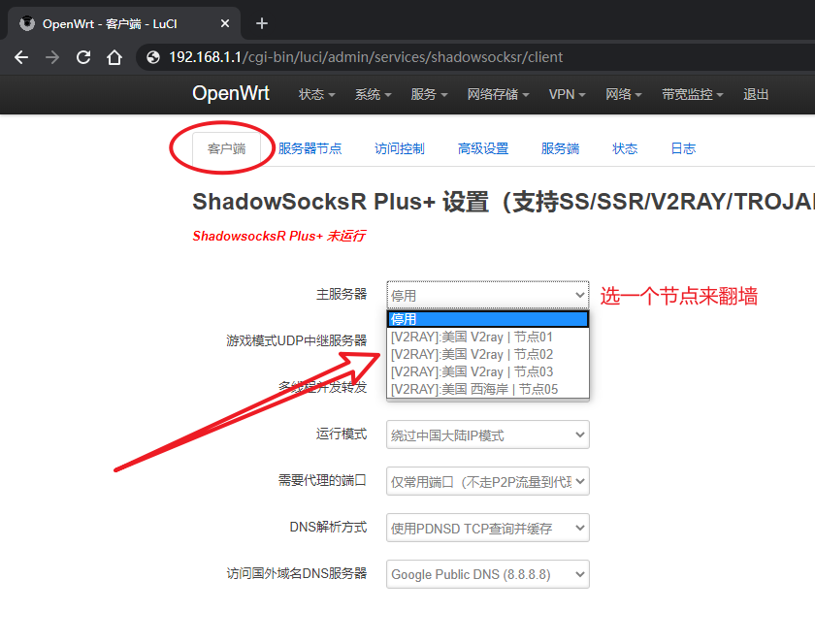Go back to the previous page
Screen dimensions: 815x644
point(21,57)
